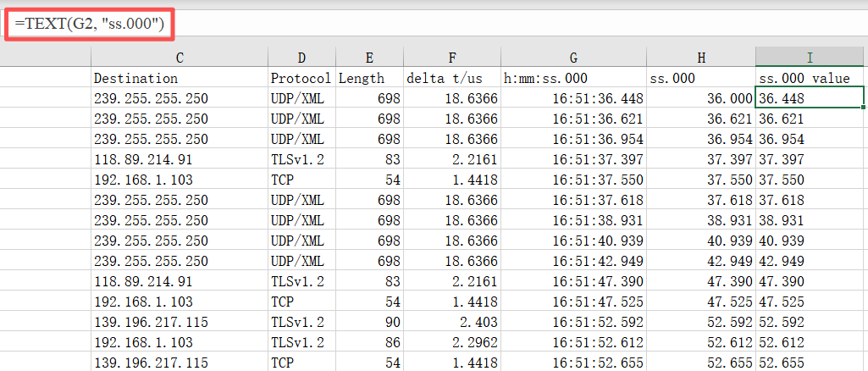Click the 139.196.217.115 cell in the 16:51:52.592 row
Viewport: 868px width, 371px height.
click(180, 321)
